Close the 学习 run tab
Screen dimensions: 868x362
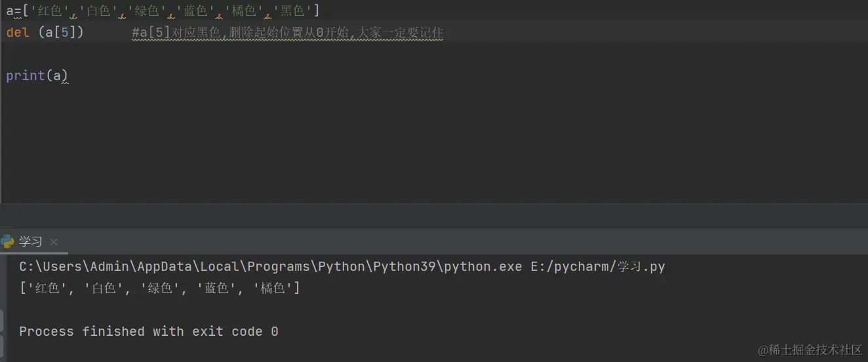click(x=54, y=242)
